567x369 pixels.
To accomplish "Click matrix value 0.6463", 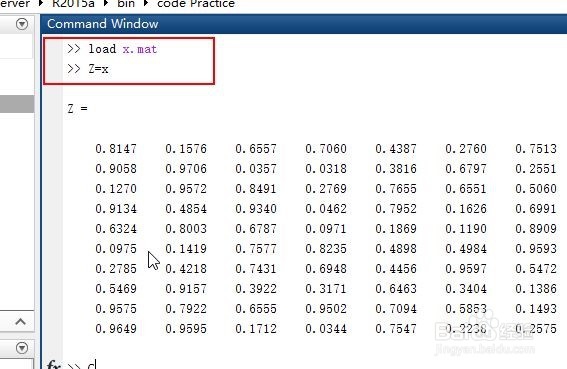I will click(396, 289).
